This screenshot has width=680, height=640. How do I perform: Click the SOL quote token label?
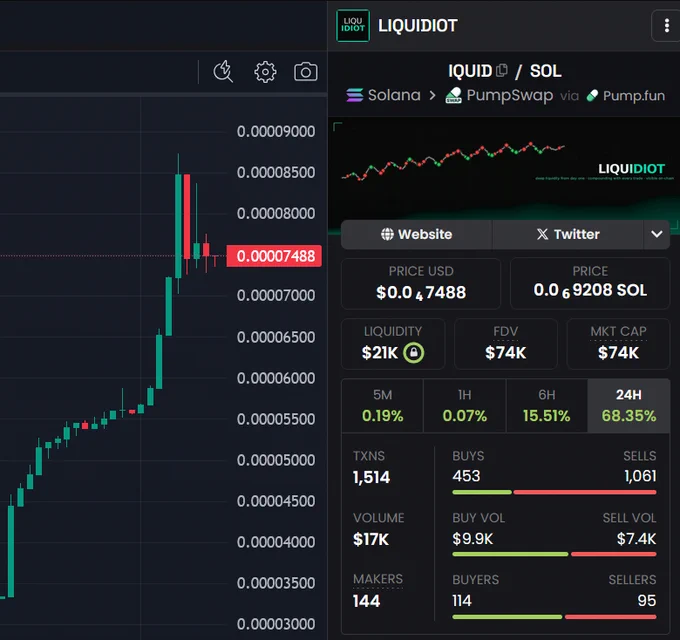point(546,71)
